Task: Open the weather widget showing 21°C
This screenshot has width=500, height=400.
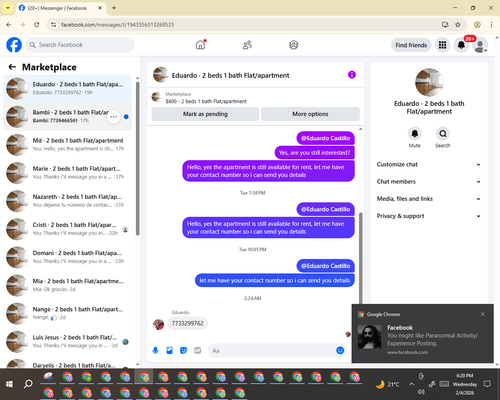Action: (387, 384)
